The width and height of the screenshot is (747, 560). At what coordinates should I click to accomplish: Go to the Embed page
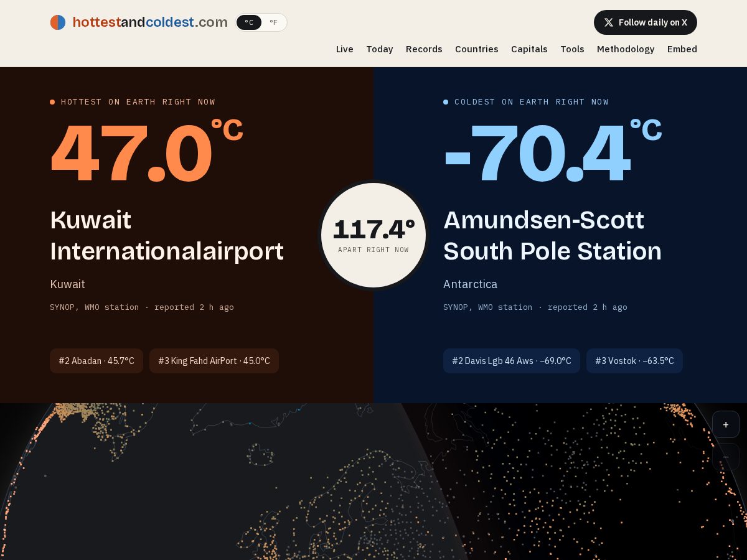tap(682, 49)
